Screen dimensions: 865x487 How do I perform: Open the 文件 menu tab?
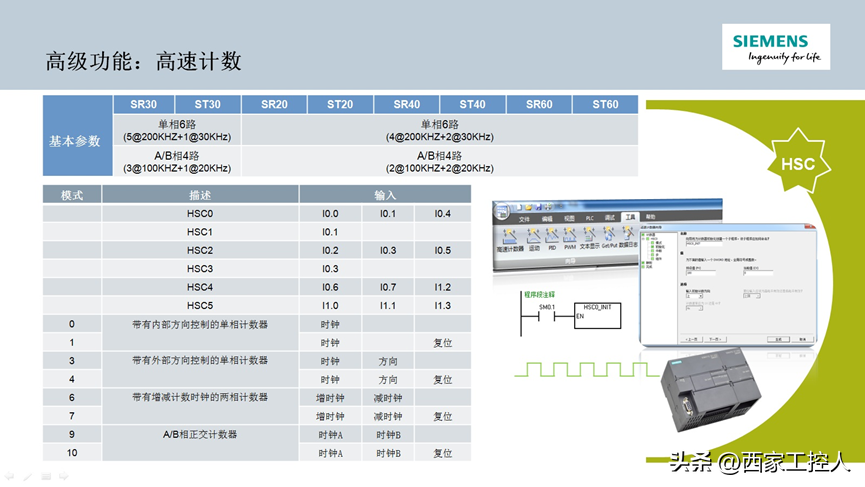(523, 217)
